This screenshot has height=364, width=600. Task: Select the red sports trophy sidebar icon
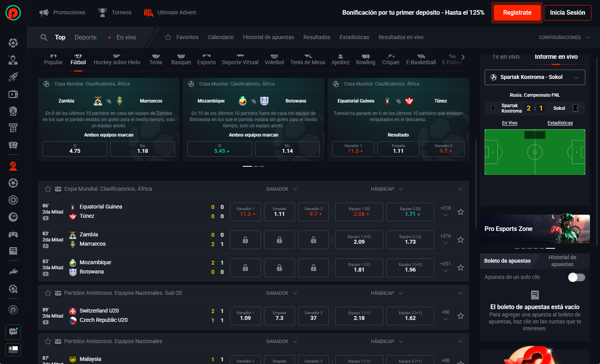click(x=13, y=166)
